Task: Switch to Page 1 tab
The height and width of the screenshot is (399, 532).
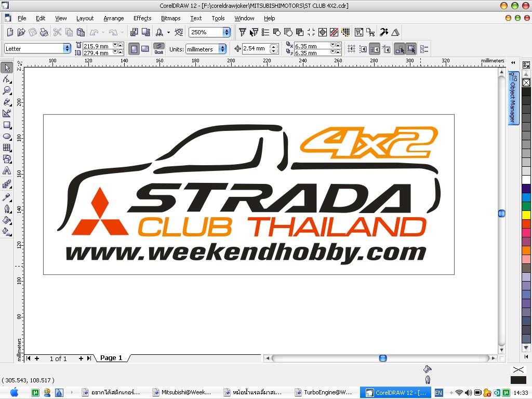Action: click(x=111, y=358)
